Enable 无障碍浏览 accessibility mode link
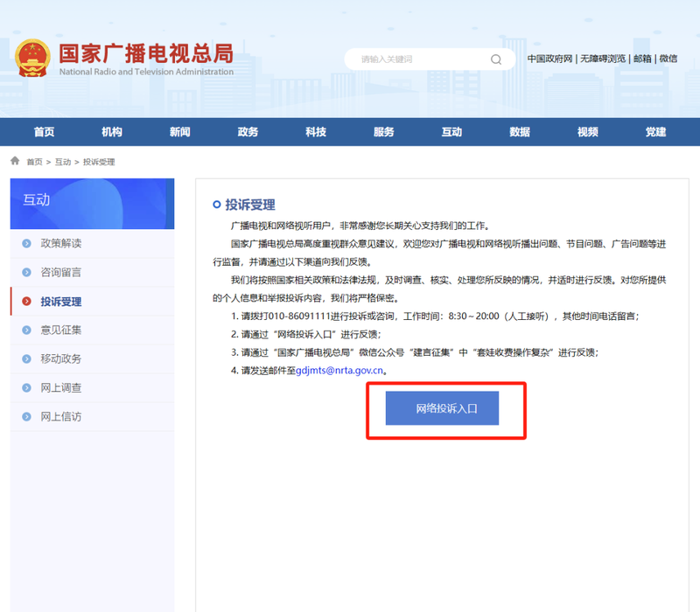 click(x=604, y=59)
